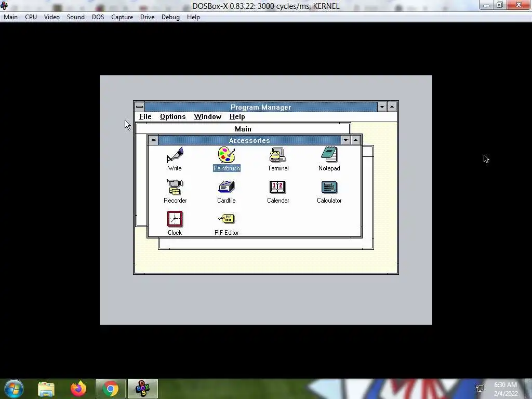Select the Cardfile icon
Image resolution: width=532 pixels, height=399 pixels.
(x=227, y=187)
